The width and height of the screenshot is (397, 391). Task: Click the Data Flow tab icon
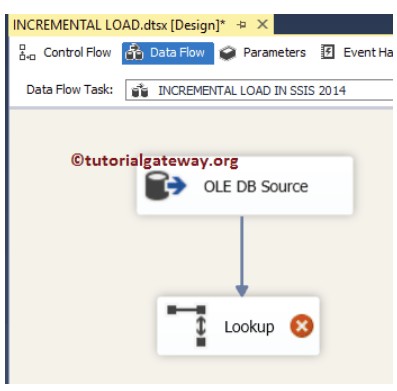pyautogui.click(x=135, y=53)
